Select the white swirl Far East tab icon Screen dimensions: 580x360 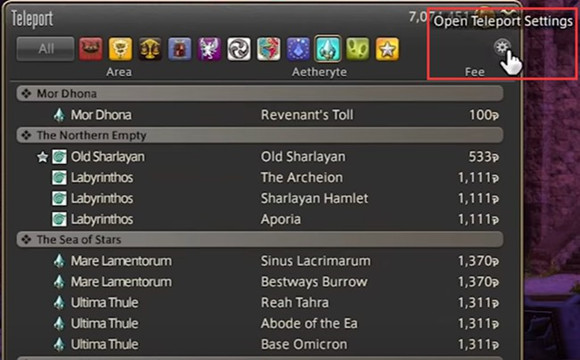click(239, 49)
